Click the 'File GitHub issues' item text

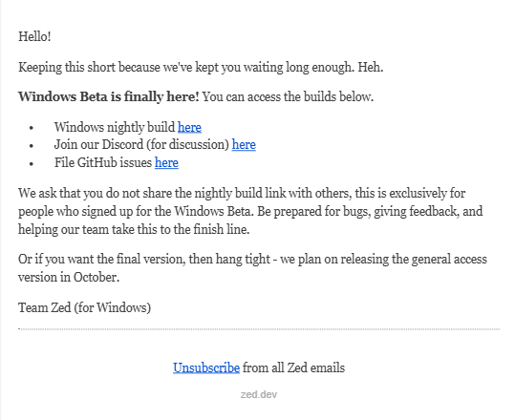click(x=103, y=162)
